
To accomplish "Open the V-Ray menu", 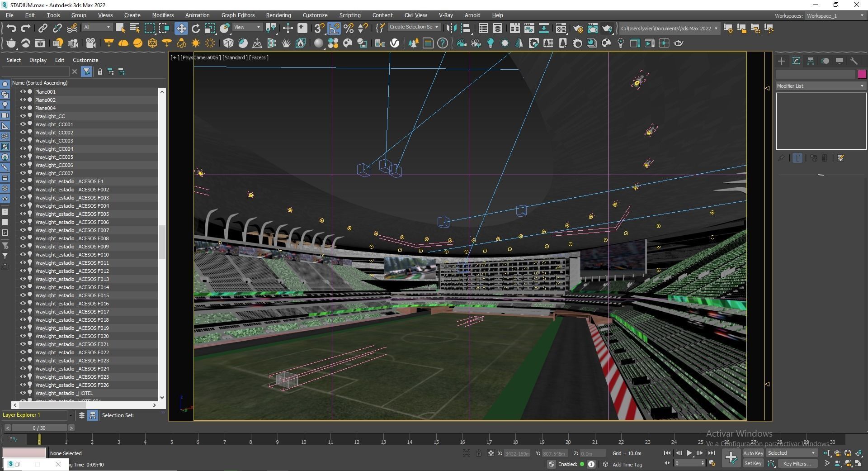I will 445,15.
